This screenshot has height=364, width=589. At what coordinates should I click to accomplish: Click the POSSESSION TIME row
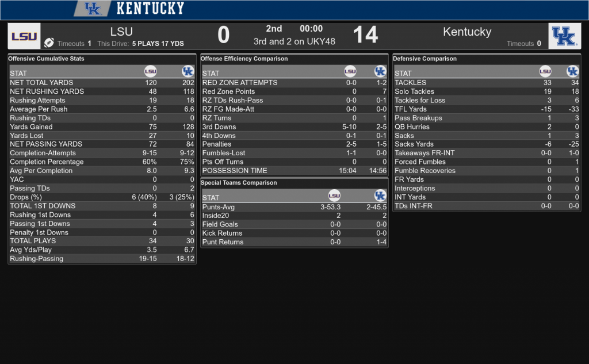click(294, 171)
